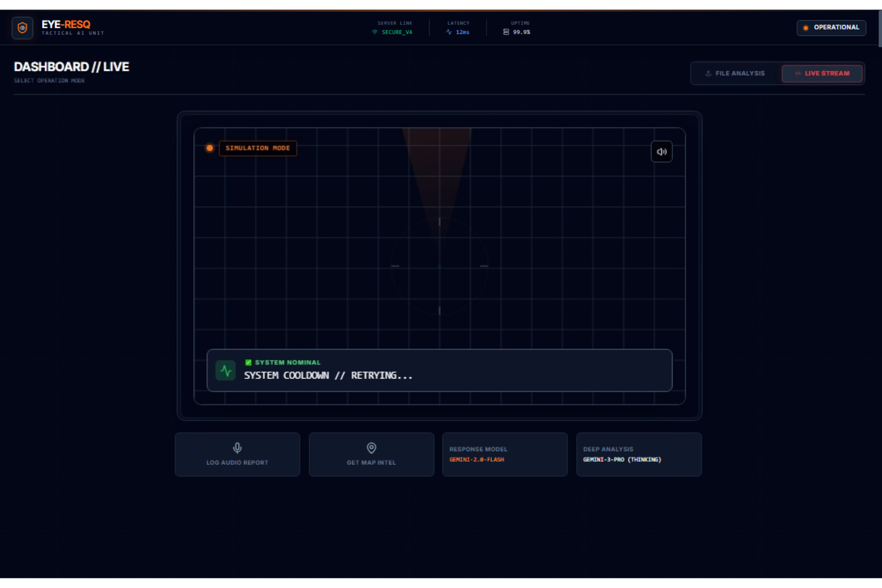The width and height of the screenshot is (882, 588).
Task: Toggle the speaker audio icon in viewer
Action: [661, 152]
